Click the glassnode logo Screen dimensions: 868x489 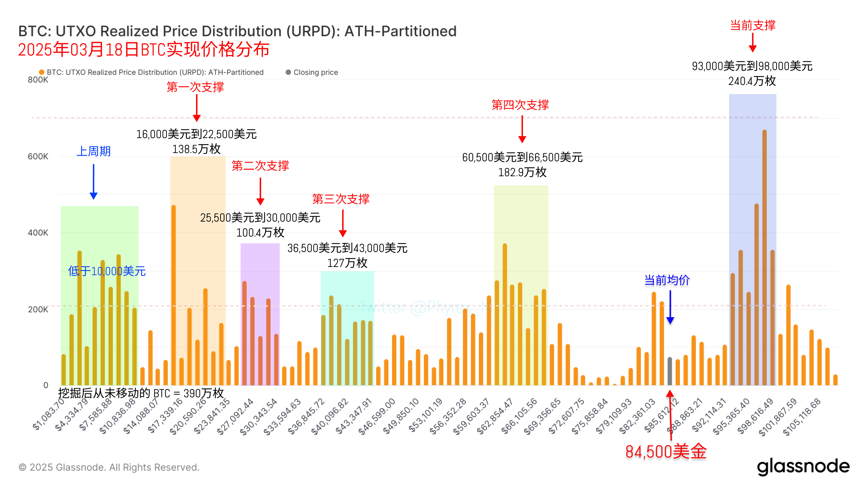(803, 467)
